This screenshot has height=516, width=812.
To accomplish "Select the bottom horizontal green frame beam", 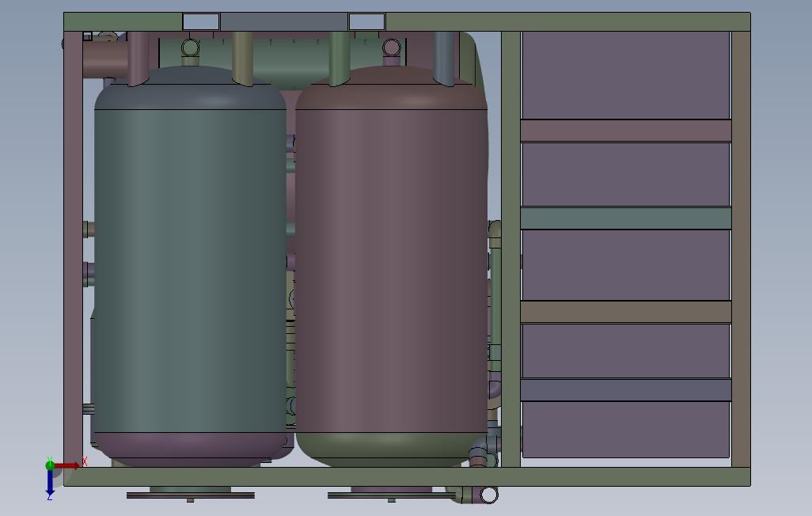I will point(407,476).
